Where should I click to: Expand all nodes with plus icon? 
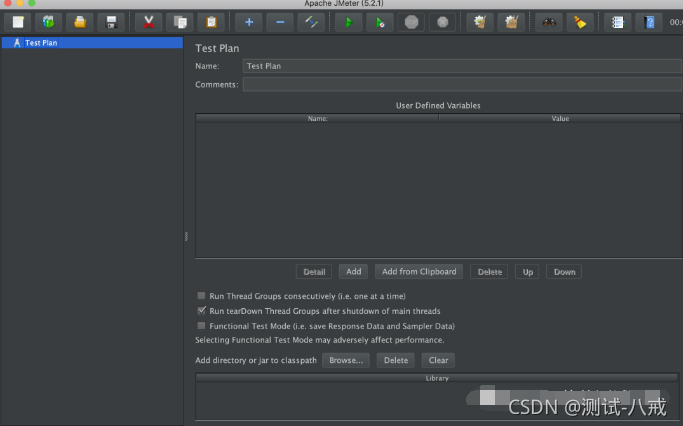[249, 22]
